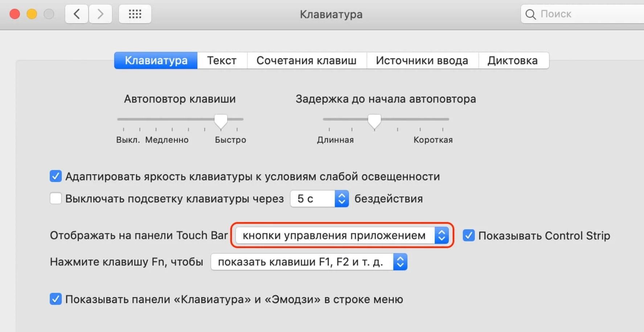The image size is (644, 332).
Task: Click the Поиск search field
Action: (582, 14)
